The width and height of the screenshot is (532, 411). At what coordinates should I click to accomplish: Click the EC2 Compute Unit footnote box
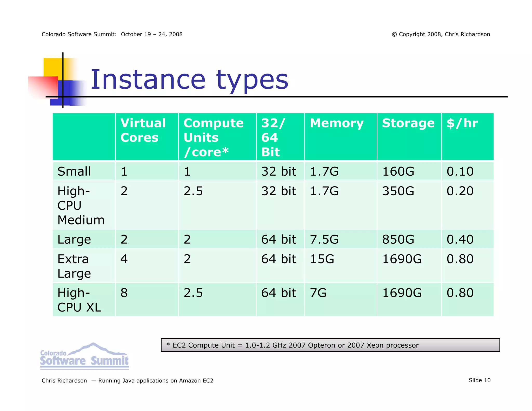330,345
